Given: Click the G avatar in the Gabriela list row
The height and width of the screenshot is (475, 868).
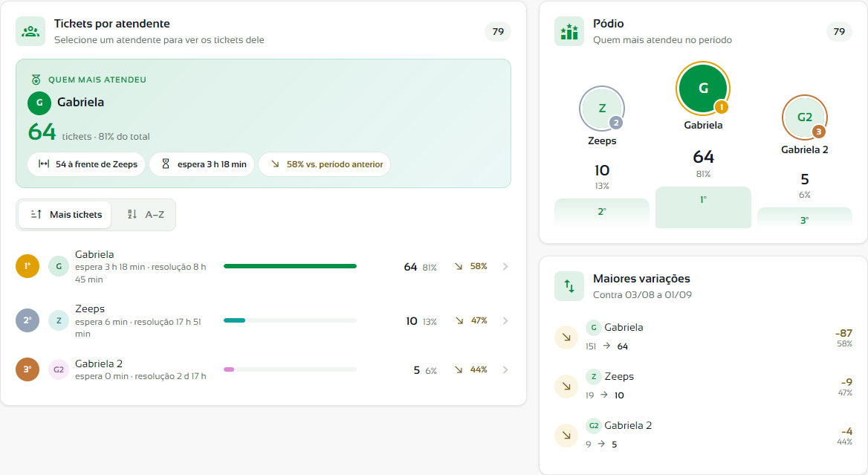Looking at the screenshot, I should coord(59,266).
